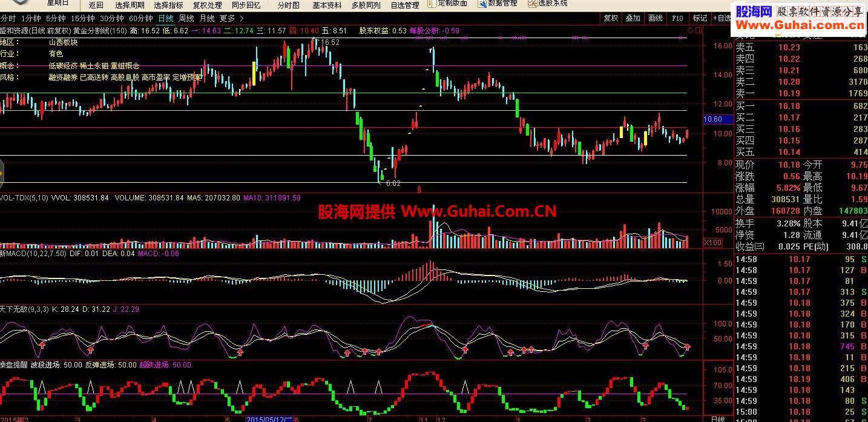Click the 卖五 ask row at 10.23
This screenshot has height=422, width=868.
801,47
